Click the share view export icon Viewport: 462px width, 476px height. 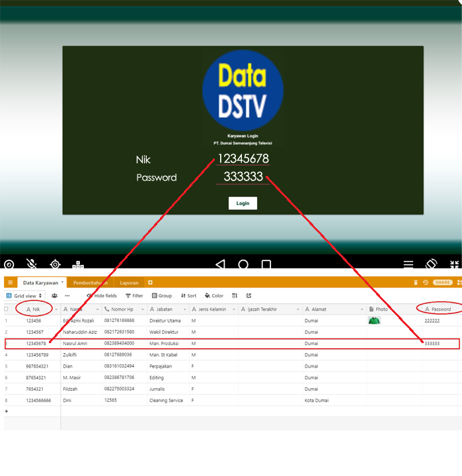(x=249, y=296)
